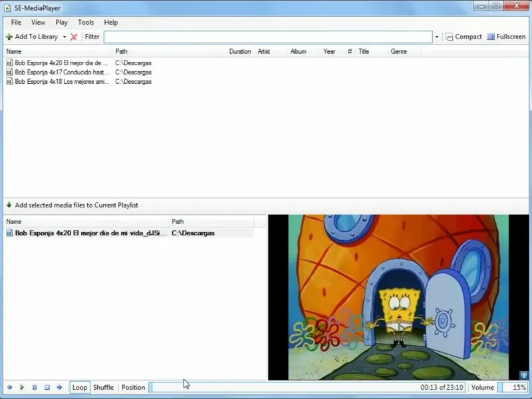Image resolution: width=532 pixels, height=399 pixels.
Task: Click C:\Descargas path of 4x17 library row
Action: click(x=134, y=72)
